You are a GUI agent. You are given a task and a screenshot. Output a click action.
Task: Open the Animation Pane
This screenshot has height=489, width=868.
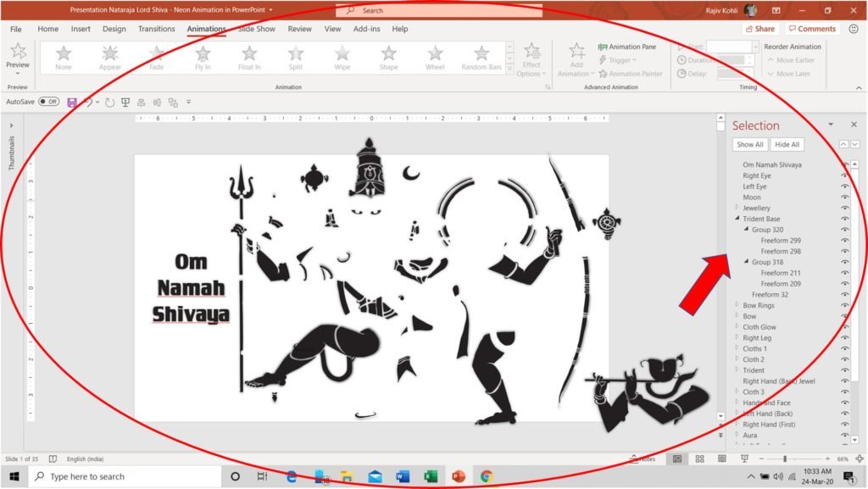pyautogui.click(x=627, y=47)
